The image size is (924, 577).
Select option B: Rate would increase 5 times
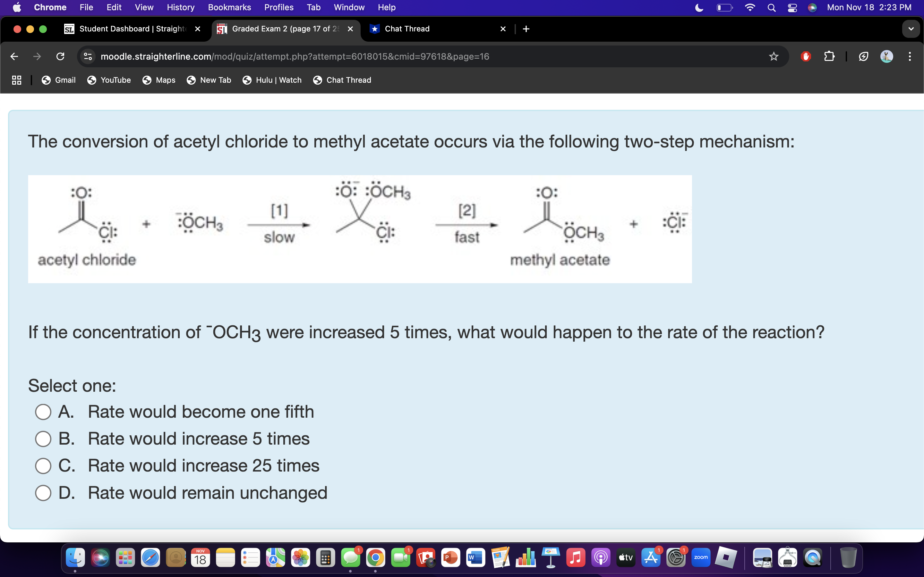pyautogui.click(x=43, y=439)
